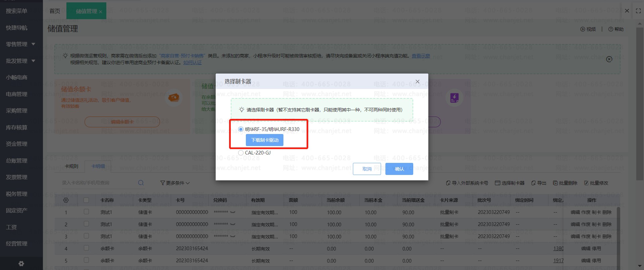Close the 储值管理 tab
Viewport: 644px width, 270px height.
click(100, 12)
